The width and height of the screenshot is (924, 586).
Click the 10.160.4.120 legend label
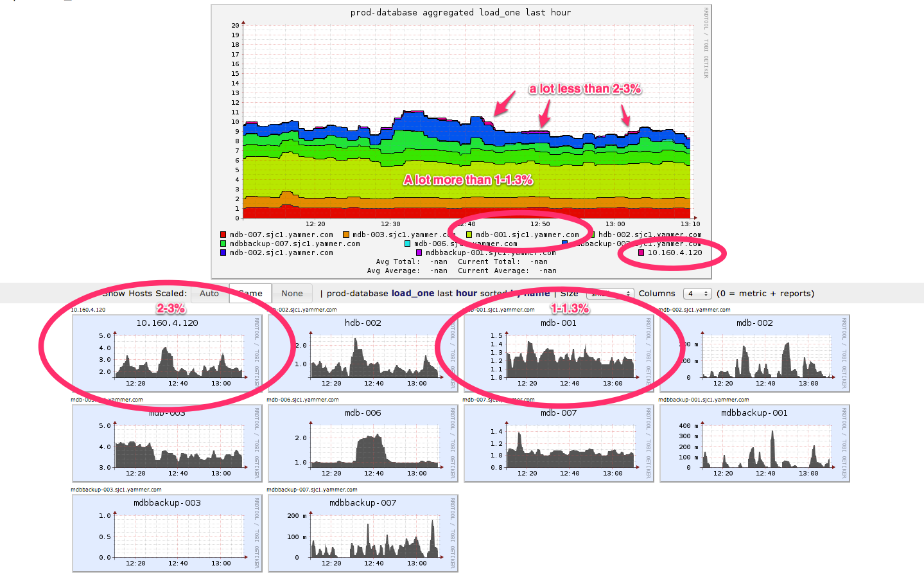(675, 253)
